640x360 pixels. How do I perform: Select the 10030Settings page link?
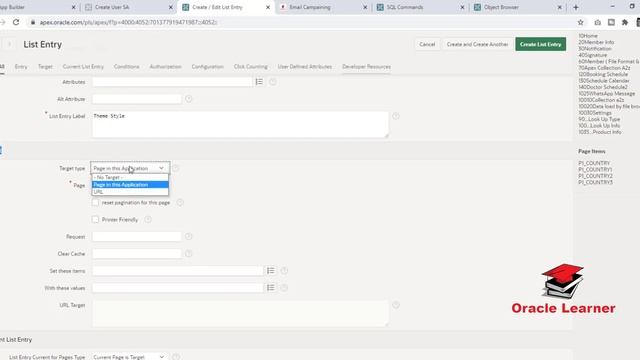pyautogui.click(x=595, y=113)
